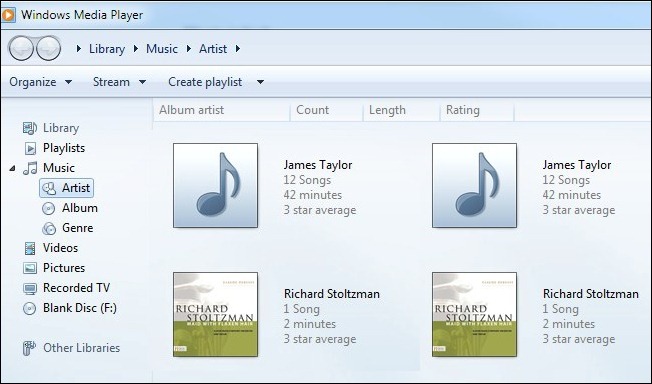Select Other Libraries in navigation pane
This screenshot has height=384, width=652.
82,348
